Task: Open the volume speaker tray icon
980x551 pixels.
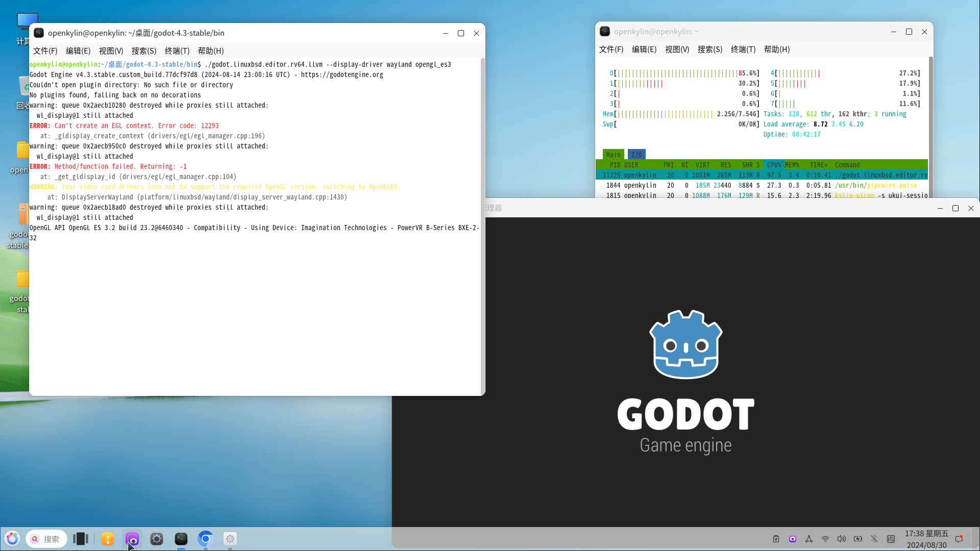Action: point(842,539)
